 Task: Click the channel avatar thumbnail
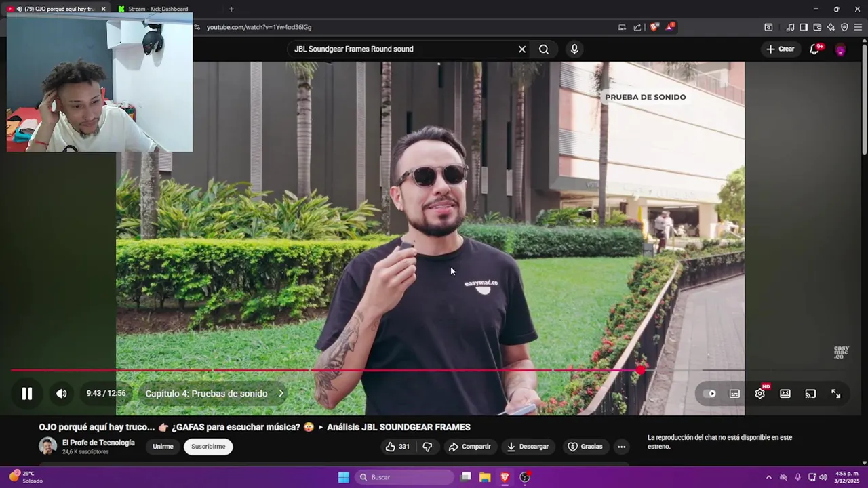tap(47, 446)
